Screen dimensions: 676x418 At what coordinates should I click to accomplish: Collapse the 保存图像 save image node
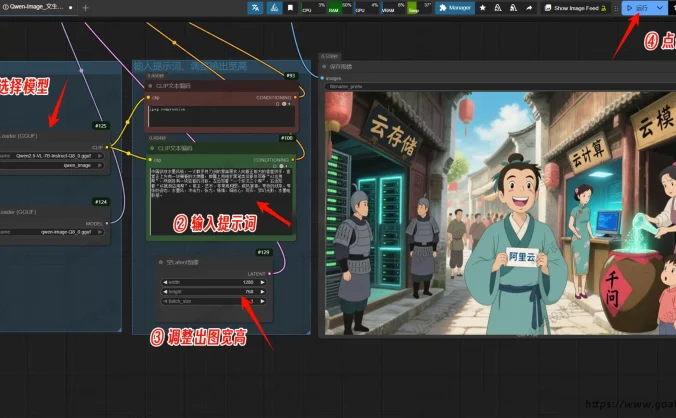[x=324, y=67]
